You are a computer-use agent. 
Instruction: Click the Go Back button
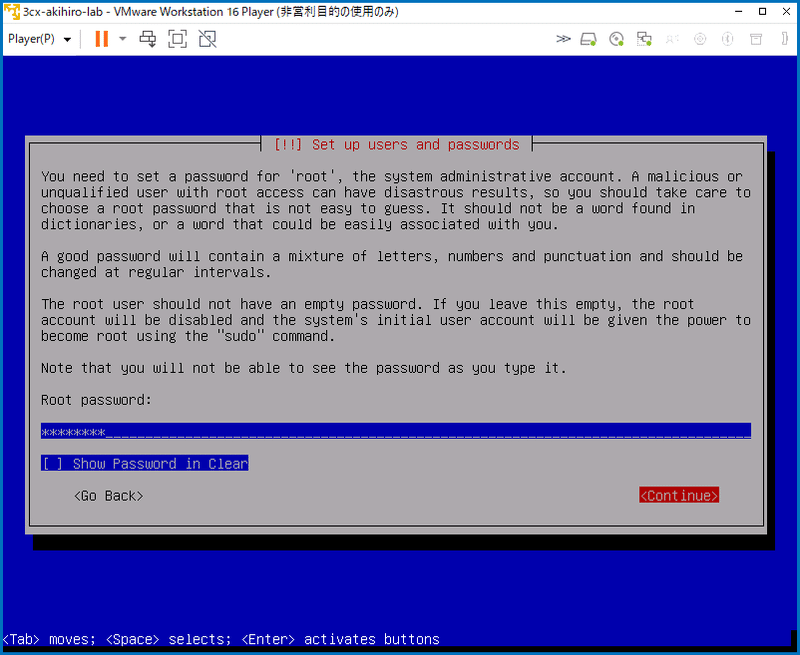(109, 496)
